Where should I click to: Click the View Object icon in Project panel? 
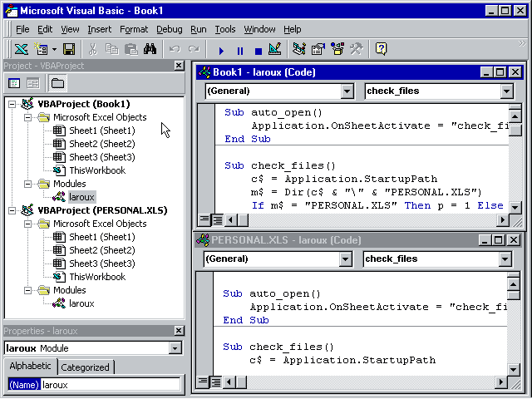pyautogui.click(x=33, y=83)
